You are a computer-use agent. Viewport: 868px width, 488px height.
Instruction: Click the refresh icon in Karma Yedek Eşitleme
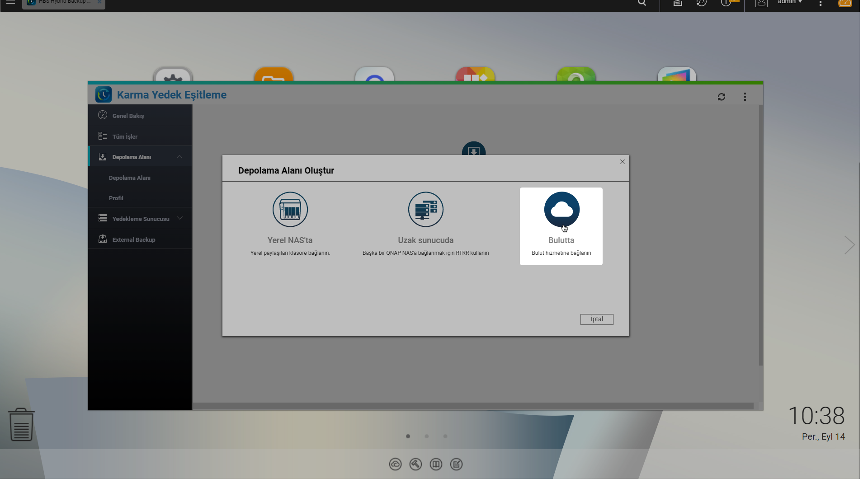(722, 97)
